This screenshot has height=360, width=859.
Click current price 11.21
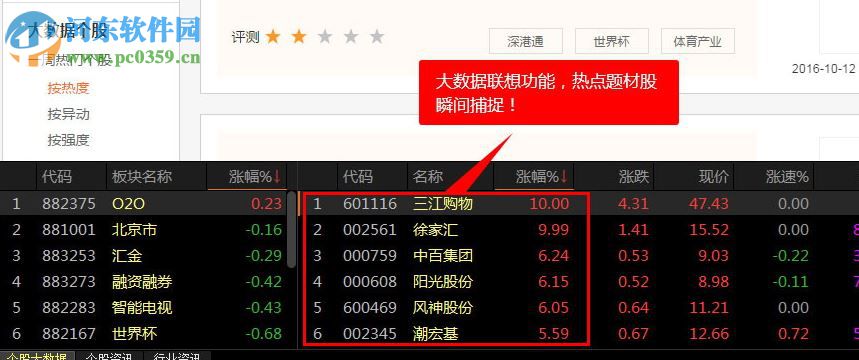point(708,307)
